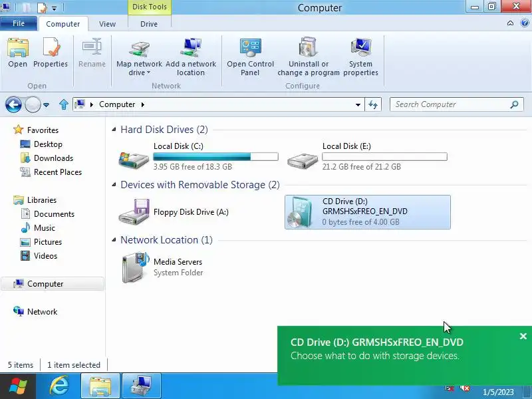Click the green CD Drive notification text
Image resolution: width=532 pixels, height=399 pixels.
(x=376, y=348)
